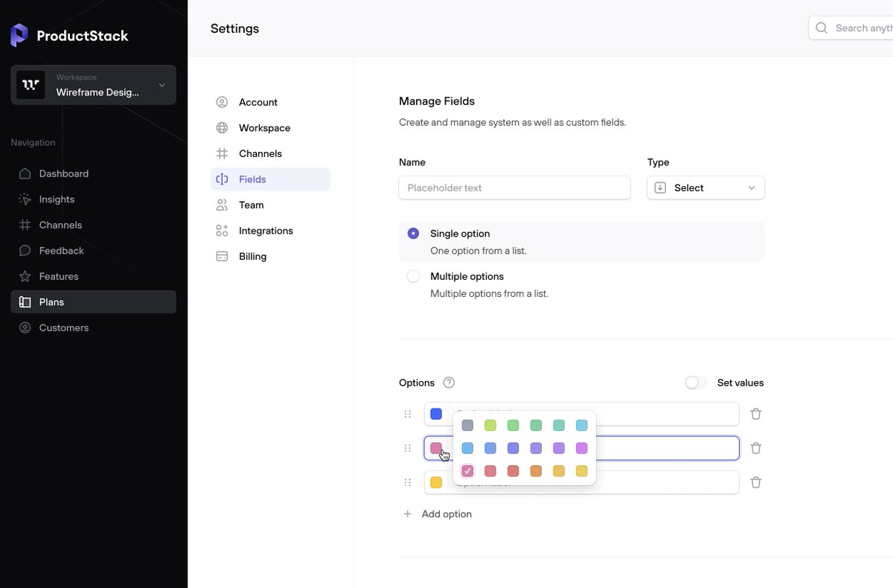The image size is (893, 588).
Task: Click the Navigation section label
Action: [33, 142]
